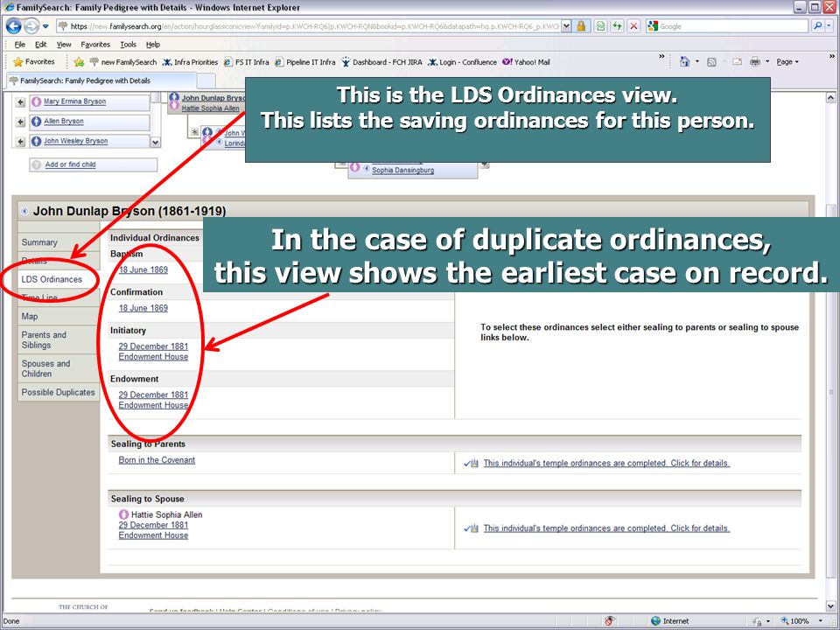The image size is (840, 630).
Task: Open the Yahoo! Mail bookmark
Action: 526,62
